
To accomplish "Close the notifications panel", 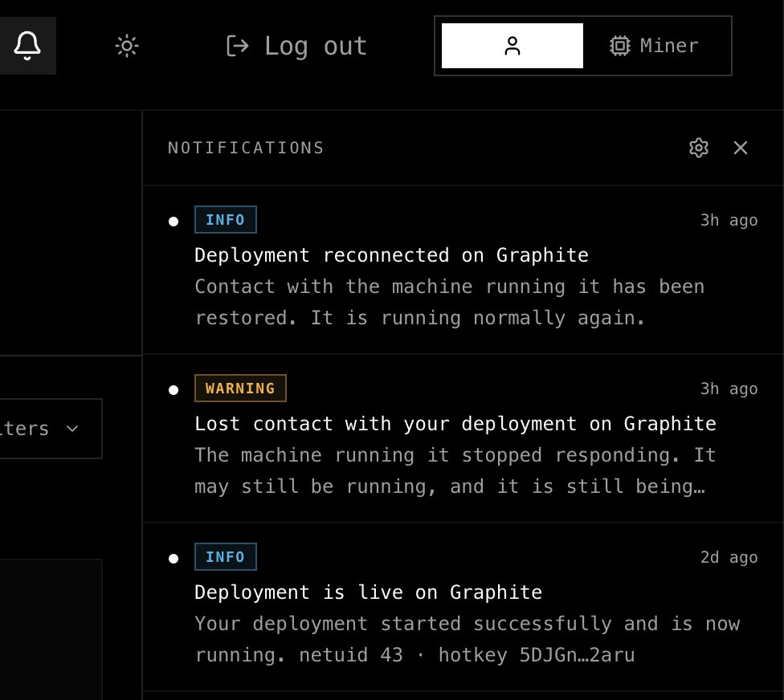I will point(740,148).
